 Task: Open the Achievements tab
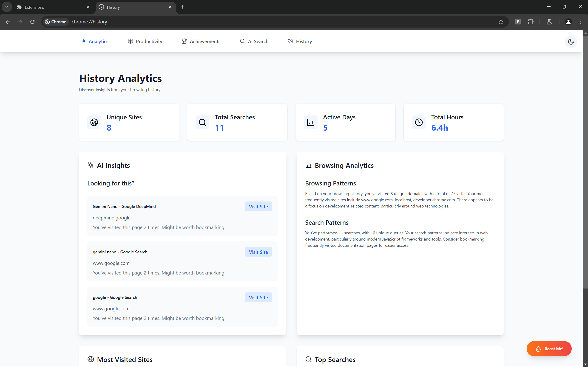tap(201, 42)
